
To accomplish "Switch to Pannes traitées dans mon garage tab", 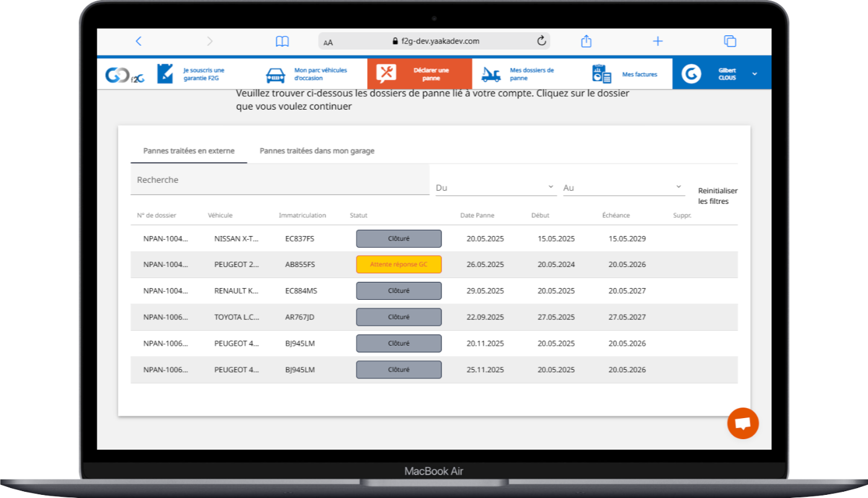I will click(317, 151).
